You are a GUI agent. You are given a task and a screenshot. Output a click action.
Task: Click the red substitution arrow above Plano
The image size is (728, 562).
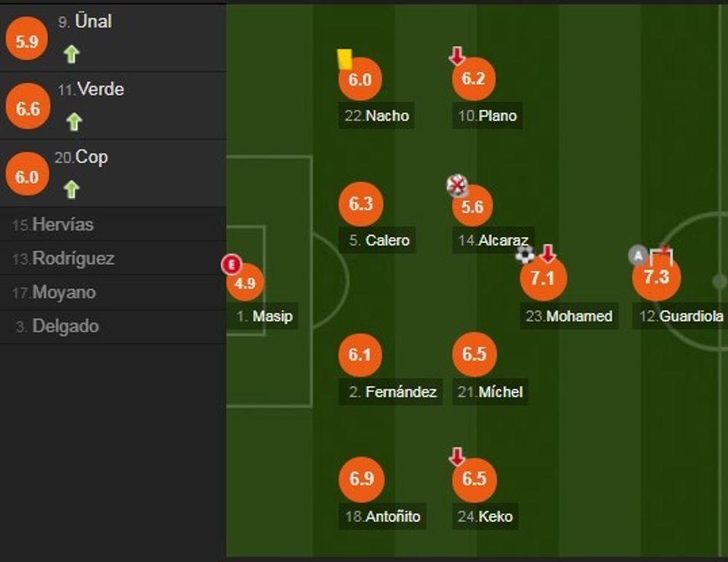(x=457, y=56)
